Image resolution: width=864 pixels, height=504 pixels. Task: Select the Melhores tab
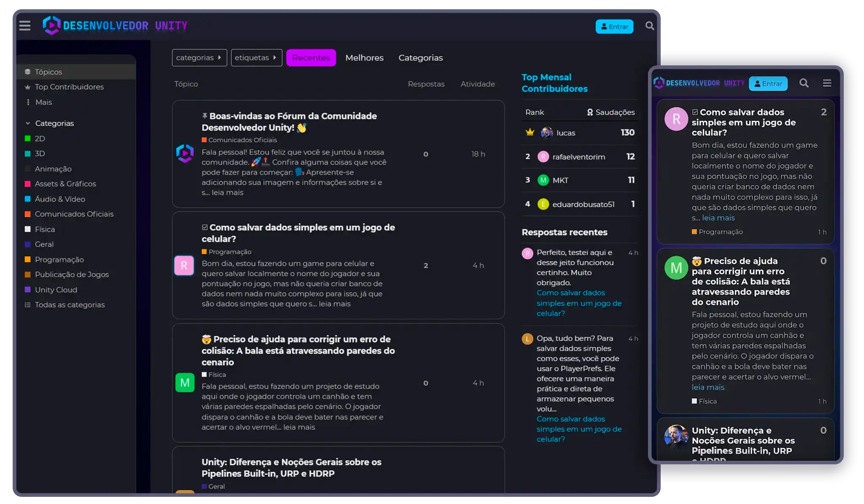pos(364,57)
